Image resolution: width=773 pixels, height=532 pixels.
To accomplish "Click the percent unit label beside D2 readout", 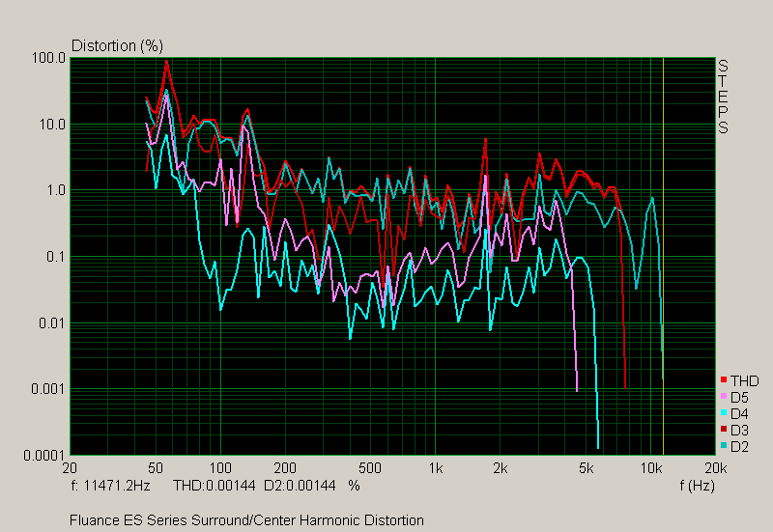I will (354, 486).
